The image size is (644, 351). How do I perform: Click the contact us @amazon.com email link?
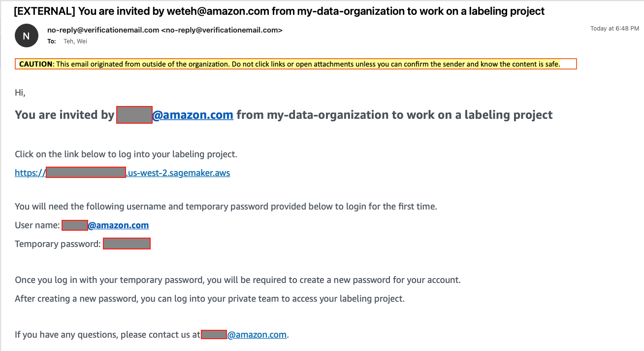tap(257, 335)
